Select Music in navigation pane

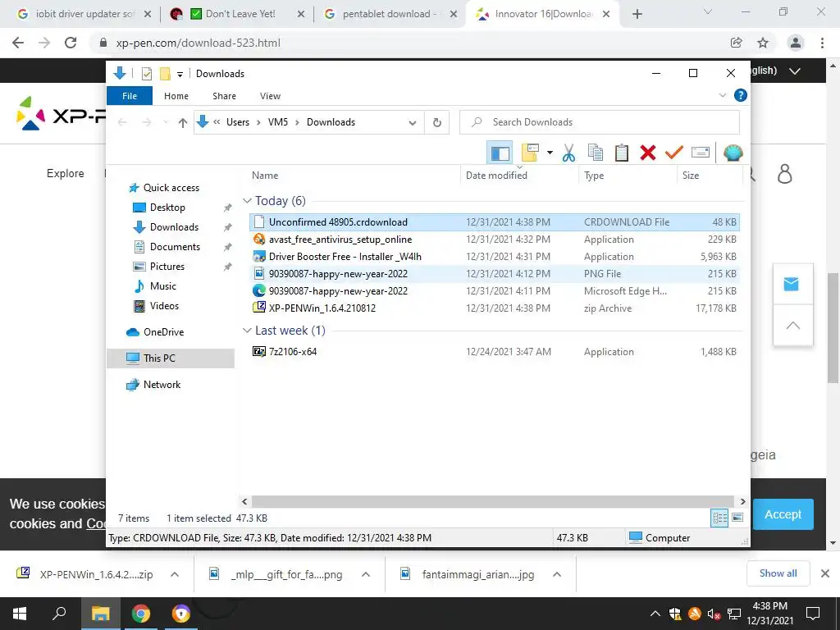[163, 286]
